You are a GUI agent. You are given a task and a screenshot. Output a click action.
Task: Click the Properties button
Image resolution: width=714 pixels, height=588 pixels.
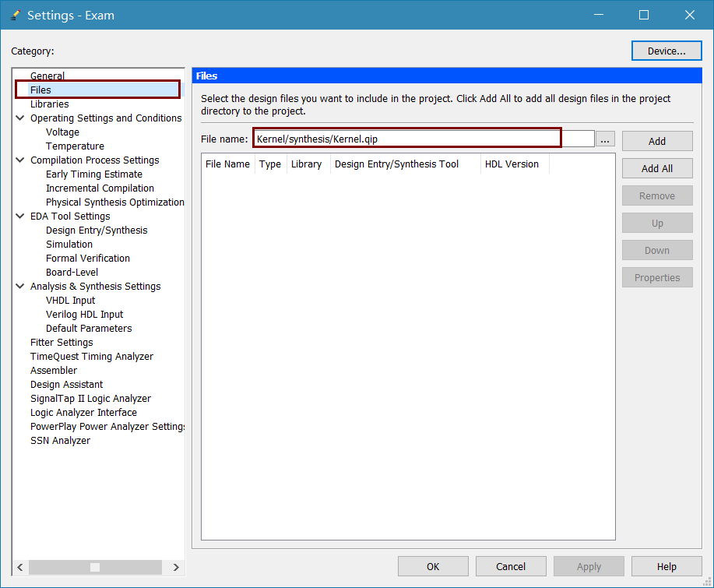pyautogui.click(x=657, y=278)
